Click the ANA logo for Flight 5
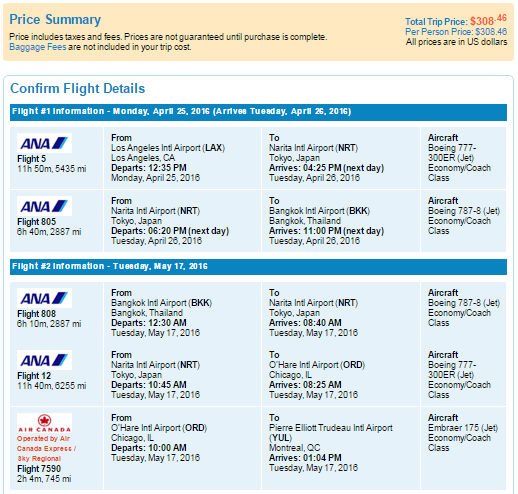518x494 pixels. 44,143
